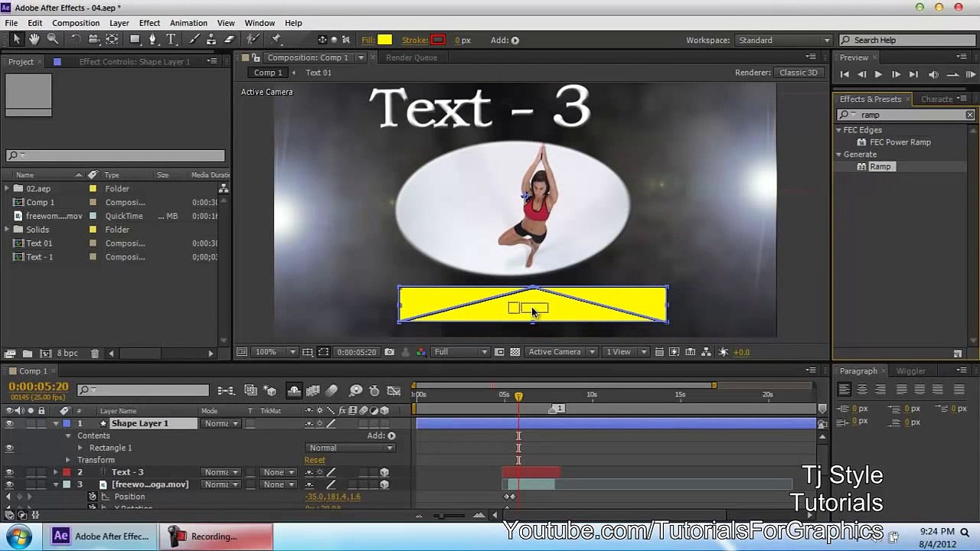
Task: Open the yellow Fill color swatch
Action: click(x=384, y=41)
